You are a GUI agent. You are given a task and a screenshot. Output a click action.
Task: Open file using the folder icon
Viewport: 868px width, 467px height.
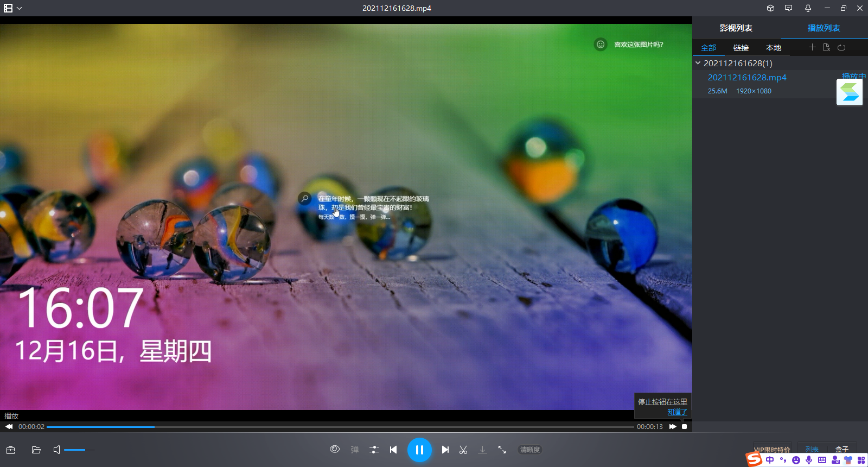click(36, 450)
